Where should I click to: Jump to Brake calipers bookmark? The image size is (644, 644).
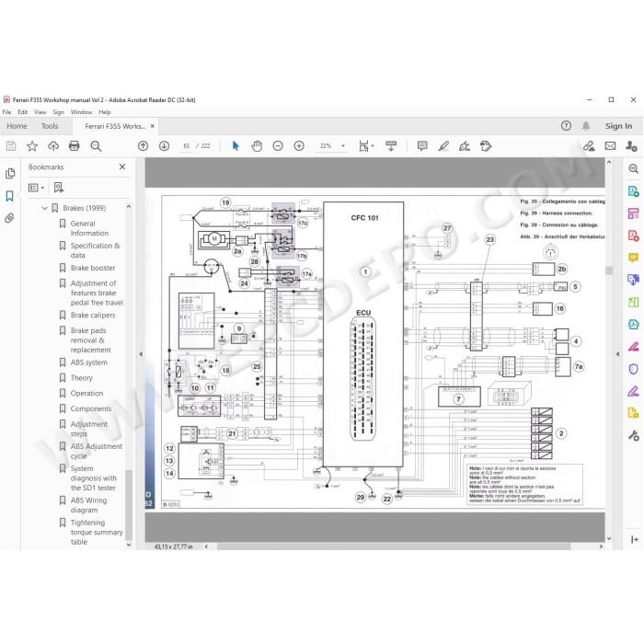pyautogui.click(x=93, y=316)
